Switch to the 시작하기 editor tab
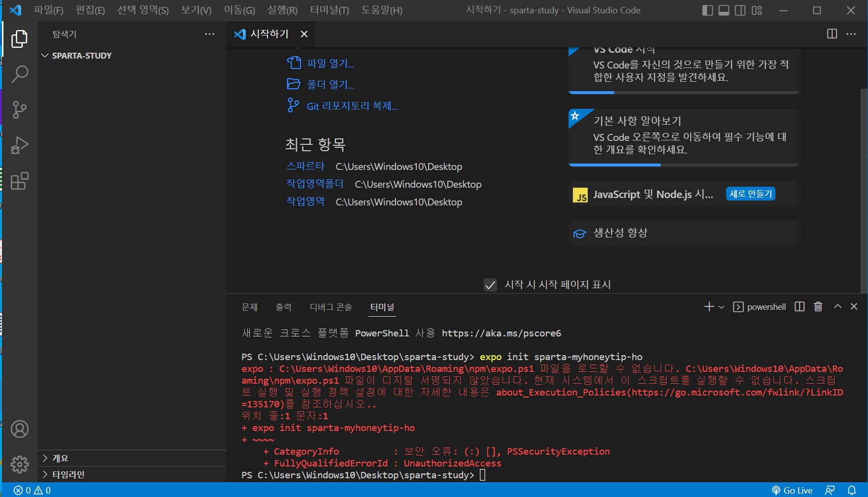Image resolution: width=868 pixels, height=497 pixels. click(270, 34)
